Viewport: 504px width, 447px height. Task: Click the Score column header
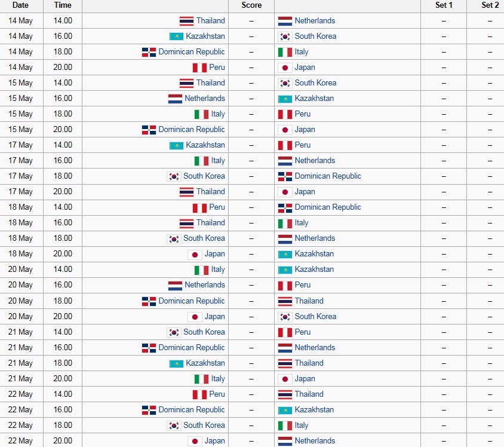pos(251,5)
